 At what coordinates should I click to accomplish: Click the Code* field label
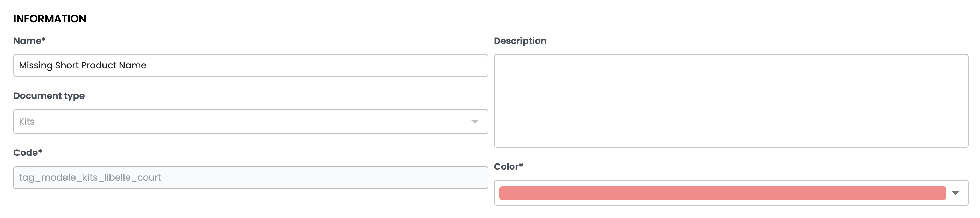click(28, 153)
